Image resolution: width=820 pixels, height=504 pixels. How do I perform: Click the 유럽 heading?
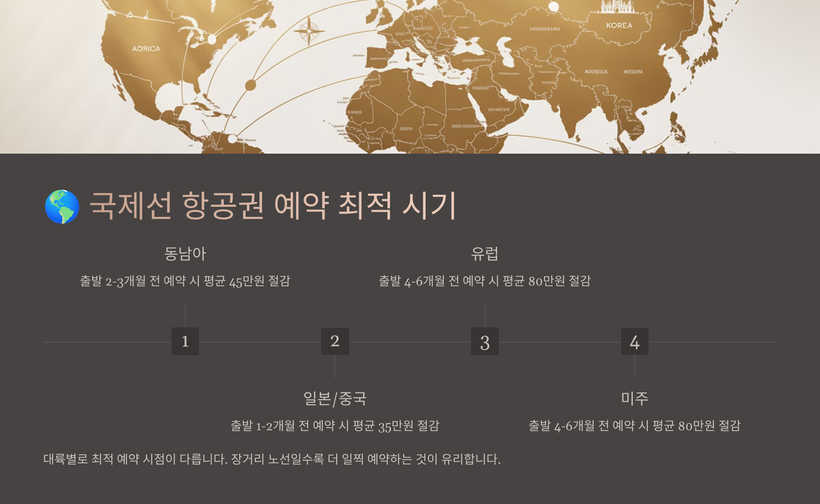(x=484, y=254)
